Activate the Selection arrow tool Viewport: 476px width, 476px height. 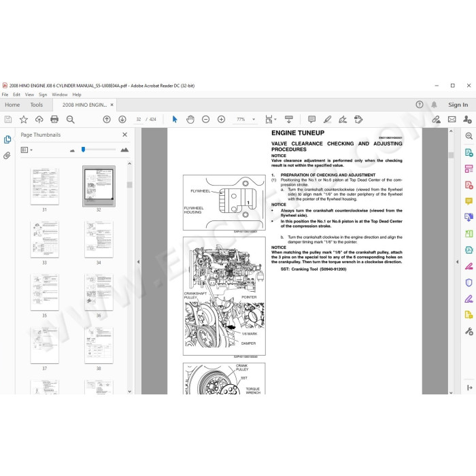(x=175, y=119)
